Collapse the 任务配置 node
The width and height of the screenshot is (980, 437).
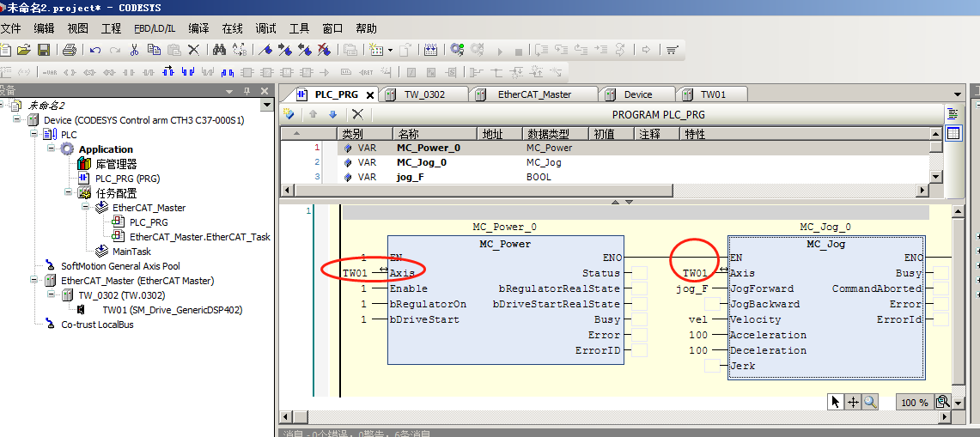pos(68,193)
